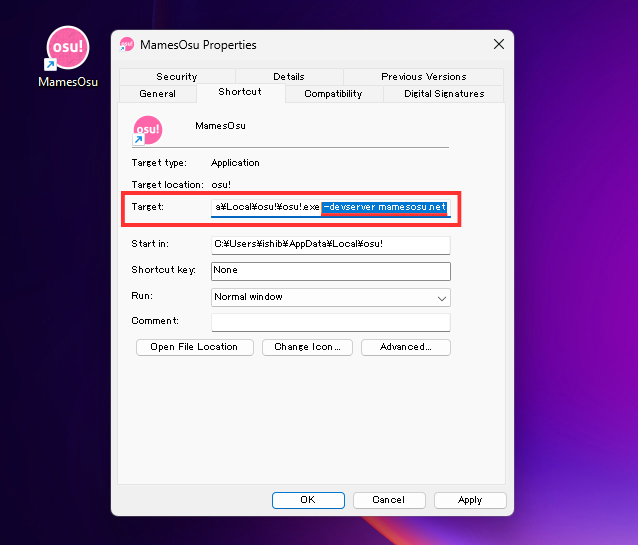Click the 'Application' target type value
The image size is (638, 545).
[x=235, y=163]
